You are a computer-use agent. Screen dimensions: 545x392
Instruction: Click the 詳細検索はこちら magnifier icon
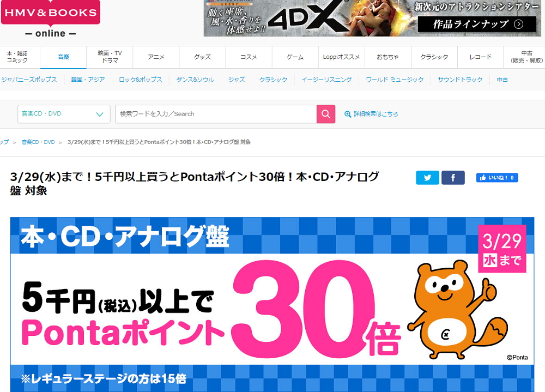(348, 114)
